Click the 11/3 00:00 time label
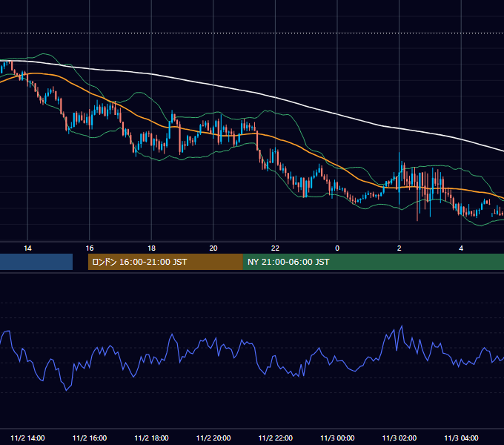 (337, 438)
